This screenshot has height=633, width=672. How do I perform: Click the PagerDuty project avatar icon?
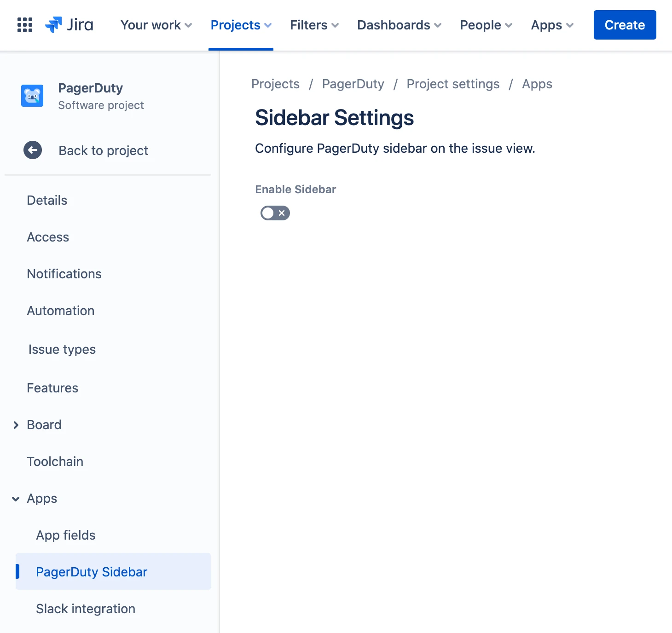(x=32, y=96)
